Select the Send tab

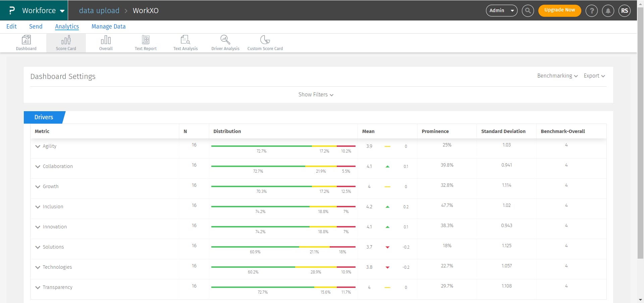(36, 26)
